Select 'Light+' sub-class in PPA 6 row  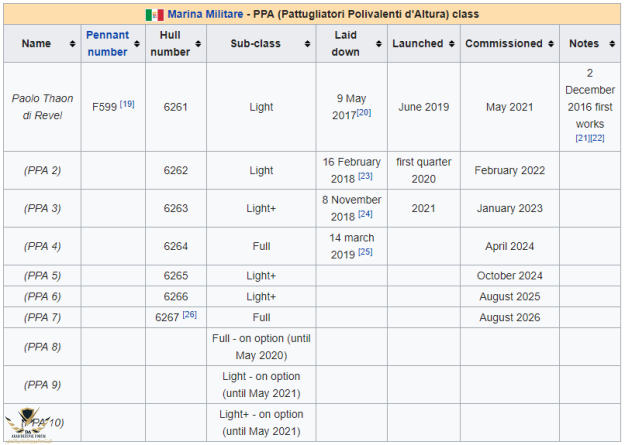pyautogui.click(x=261, y=296)
